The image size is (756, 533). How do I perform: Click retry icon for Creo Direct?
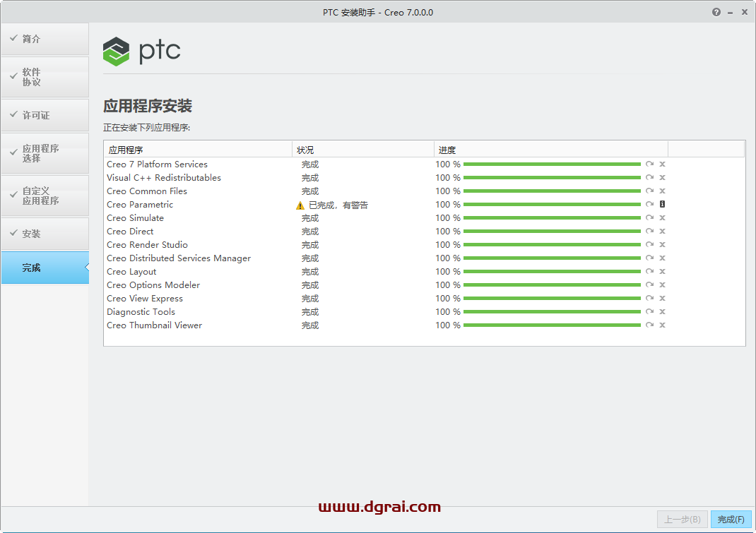(649, 232)
